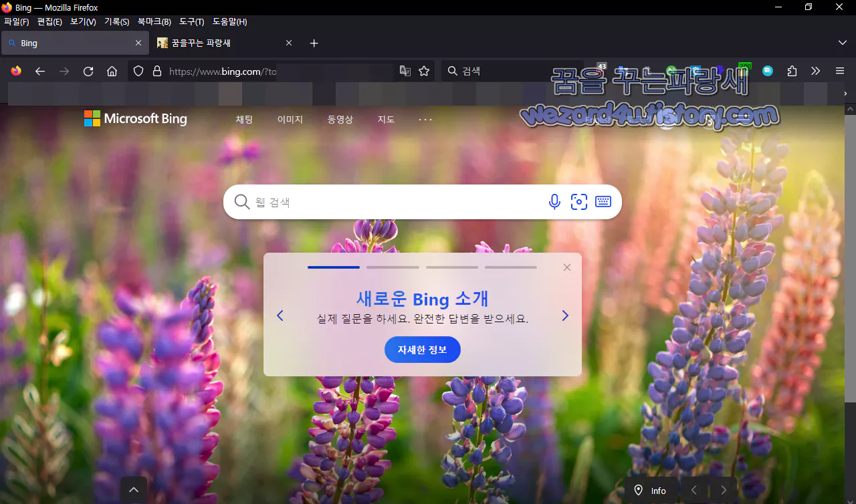Reload the page with the refresh icon
Viewport: 856px width, 504px height.
tap(88, 71)
